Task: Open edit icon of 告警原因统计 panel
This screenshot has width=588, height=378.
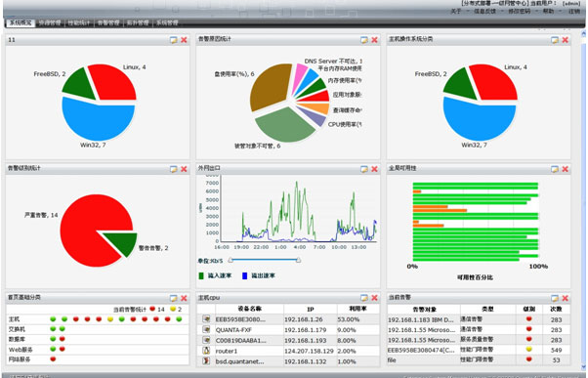Action: (363, 40)
